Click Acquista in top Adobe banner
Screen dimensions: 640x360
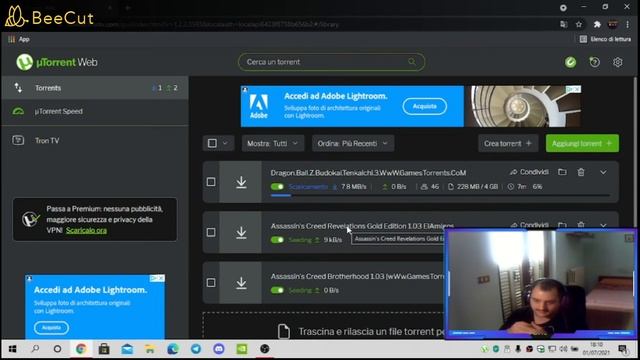pyautogui.click(x=424, y=106)
